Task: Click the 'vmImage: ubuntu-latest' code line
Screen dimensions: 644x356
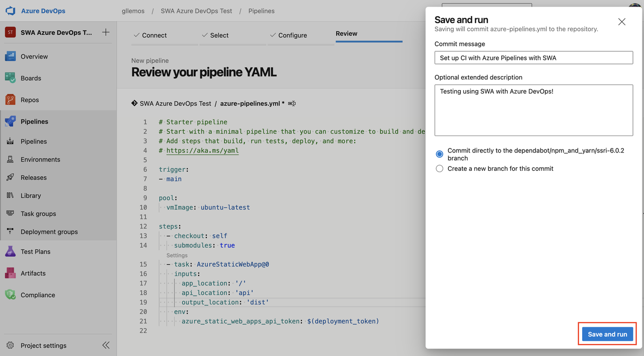Action: point(208,207)
